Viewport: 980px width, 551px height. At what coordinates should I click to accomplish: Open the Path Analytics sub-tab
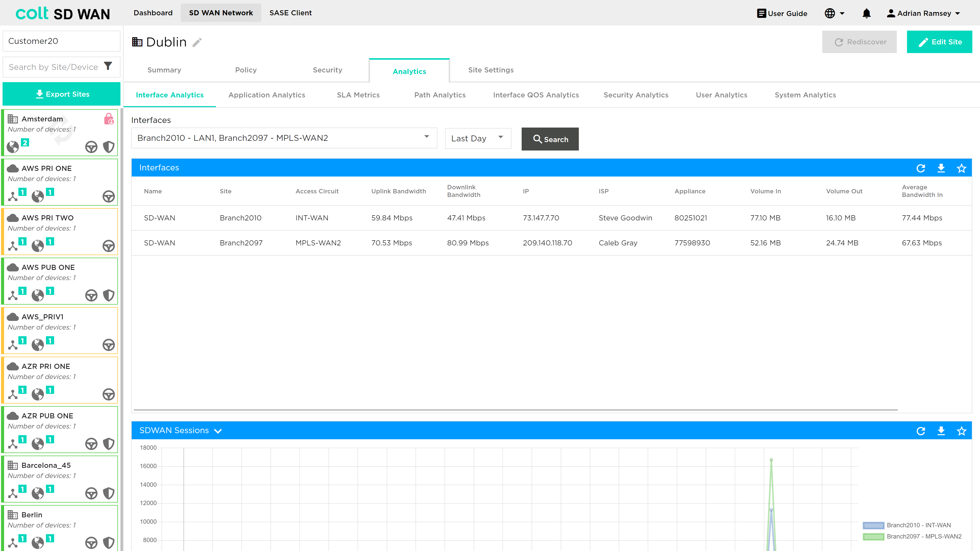(x=440, y=95)
